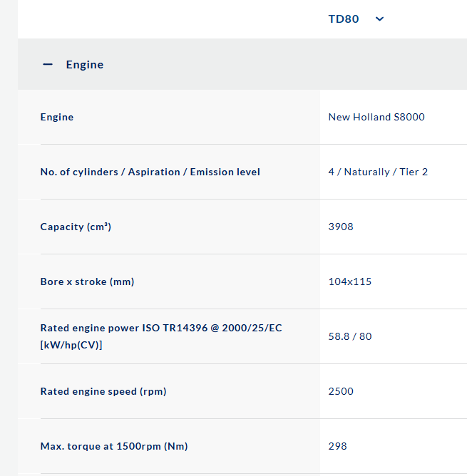Click the 104x115 bore value
The height and width of the screenshot is (476, 467).
point(350,281)
